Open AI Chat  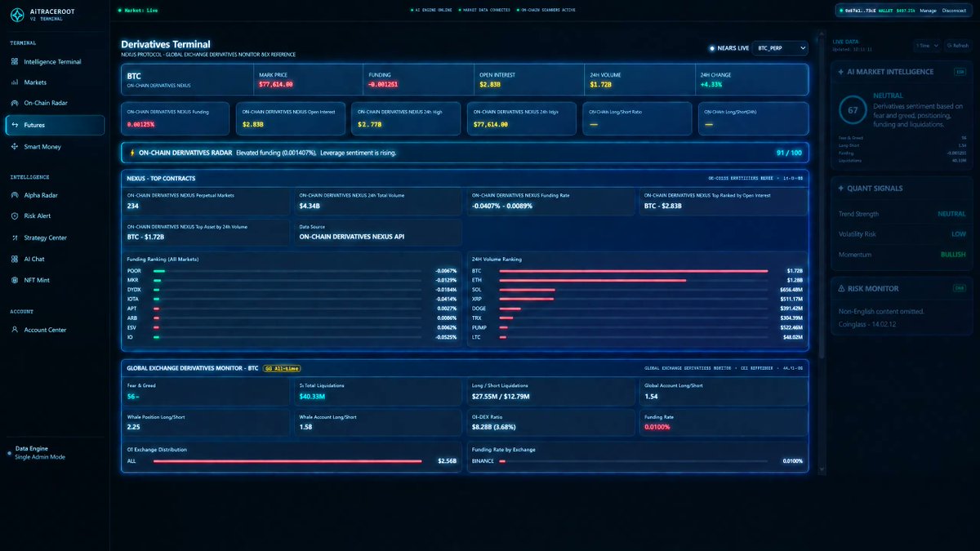coord(54,259)
